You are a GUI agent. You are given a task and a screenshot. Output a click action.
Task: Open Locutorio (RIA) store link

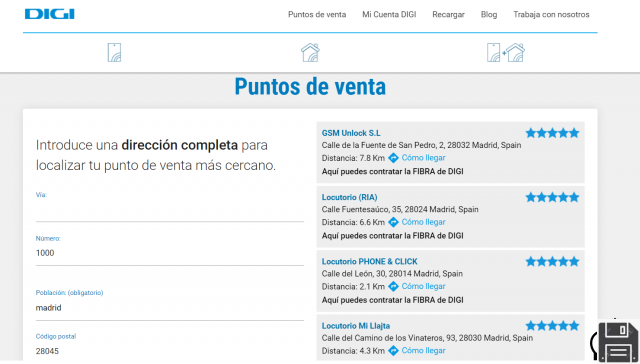pos(349,198)
